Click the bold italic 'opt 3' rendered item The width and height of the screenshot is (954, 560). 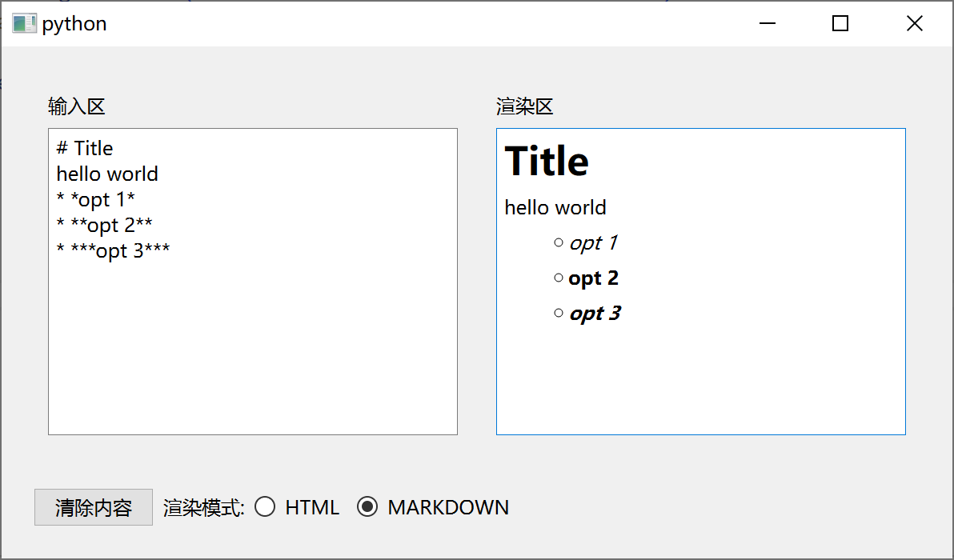(595, 314)
